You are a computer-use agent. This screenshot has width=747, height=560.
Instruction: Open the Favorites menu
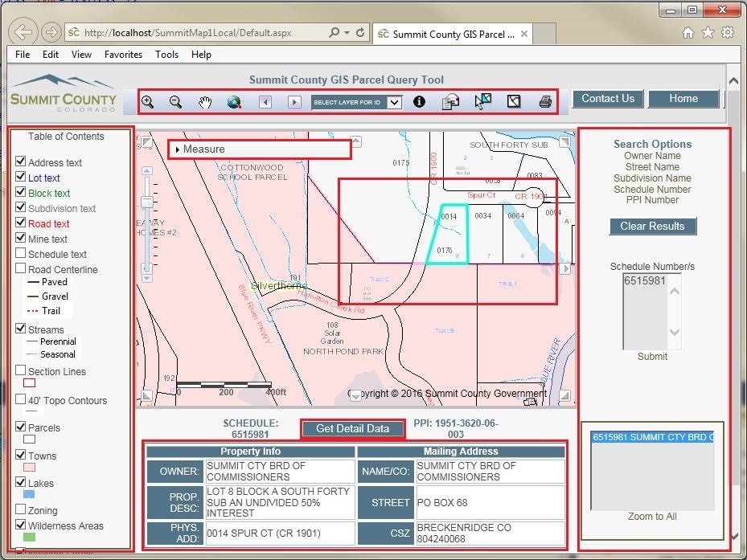123,55
